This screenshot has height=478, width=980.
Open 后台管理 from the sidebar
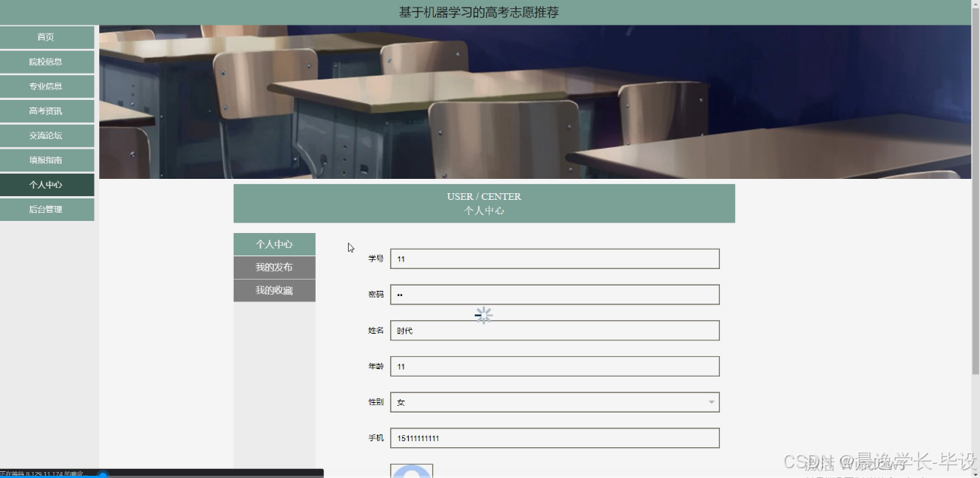(47, 209)
